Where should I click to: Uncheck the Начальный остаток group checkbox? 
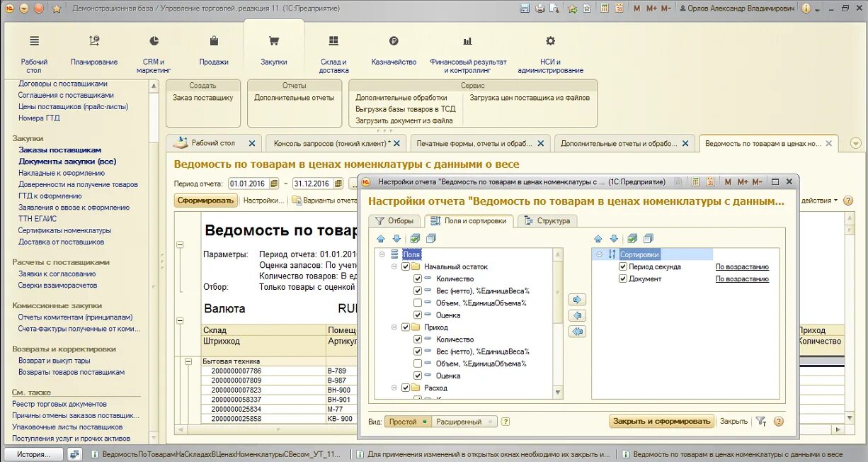[x=406, y=266]
